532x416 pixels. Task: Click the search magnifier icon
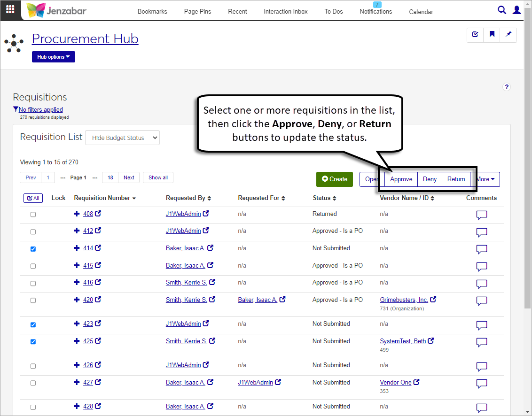(502, 10)
